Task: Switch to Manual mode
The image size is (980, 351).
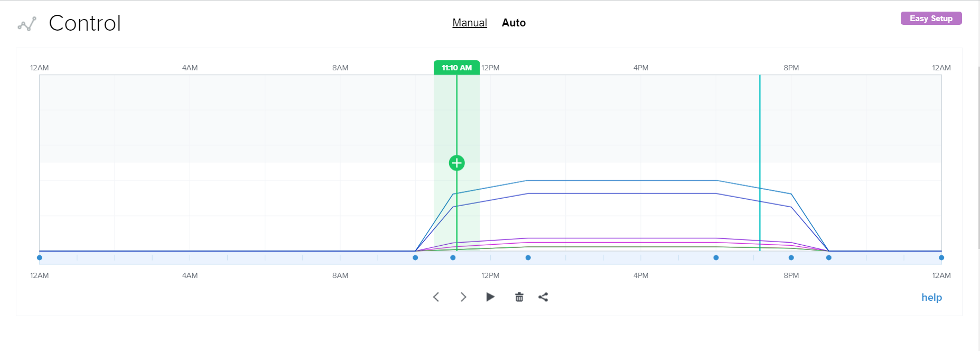Action: click(x=469, y=23)
